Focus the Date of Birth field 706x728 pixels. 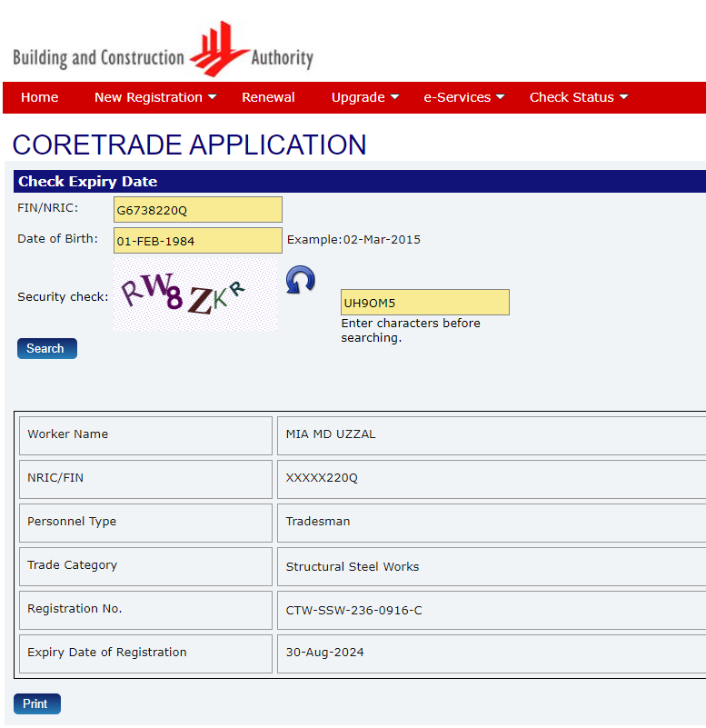point(197,241)
